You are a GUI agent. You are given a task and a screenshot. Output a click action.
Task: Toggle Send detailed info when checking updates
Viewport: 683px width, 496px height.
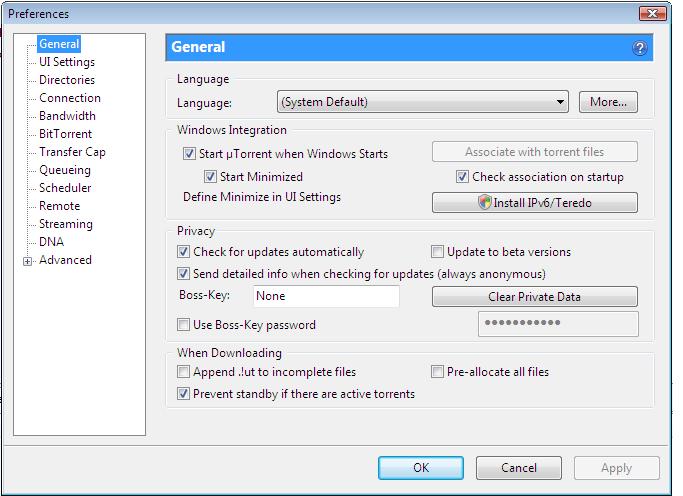183,273
